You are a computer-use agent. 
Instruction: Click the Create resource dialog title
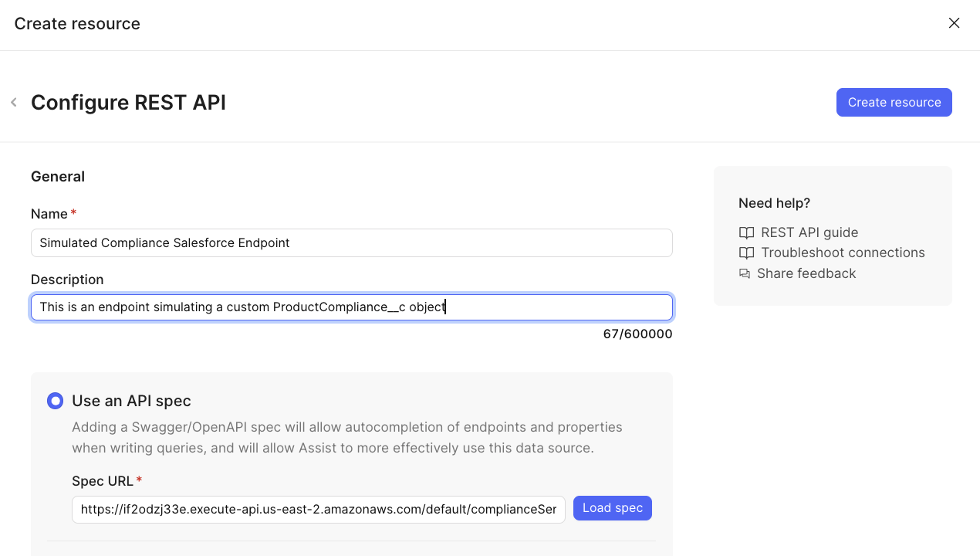(77, 24)
